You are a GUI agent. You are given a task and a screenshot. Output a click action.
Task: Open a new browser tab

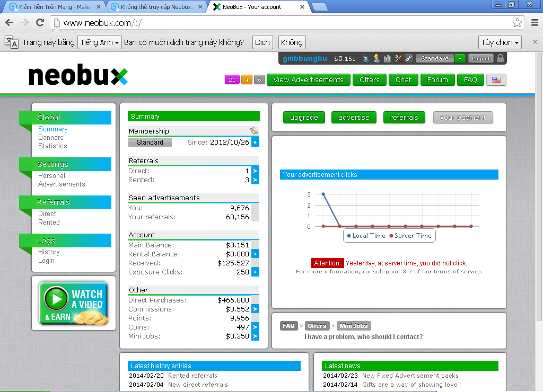pos(319,6)
